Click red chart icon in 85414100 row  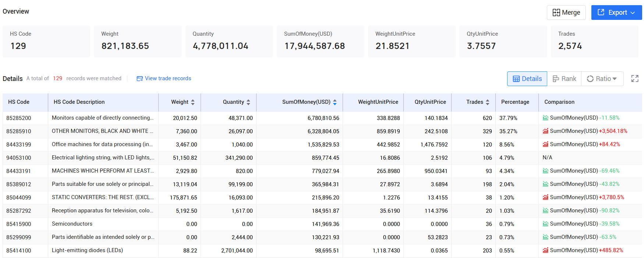(545, 250)
